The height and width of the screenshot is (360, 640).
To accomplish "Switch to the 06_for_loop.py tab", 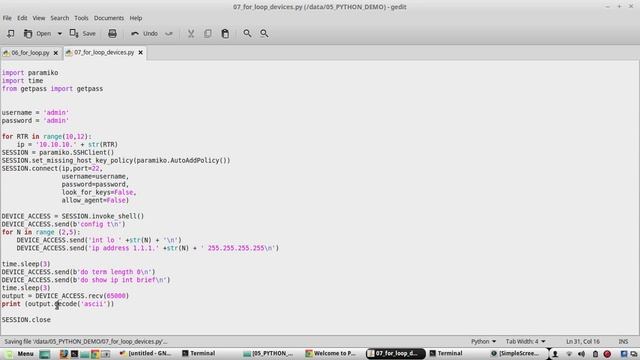I will 30,53.
